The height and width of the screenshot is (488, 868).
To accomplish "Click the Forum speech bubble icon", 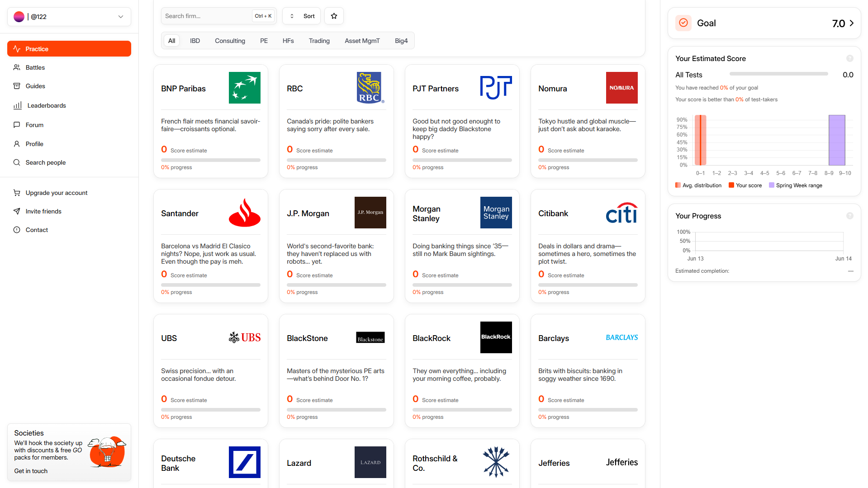I will pos(17,125).
